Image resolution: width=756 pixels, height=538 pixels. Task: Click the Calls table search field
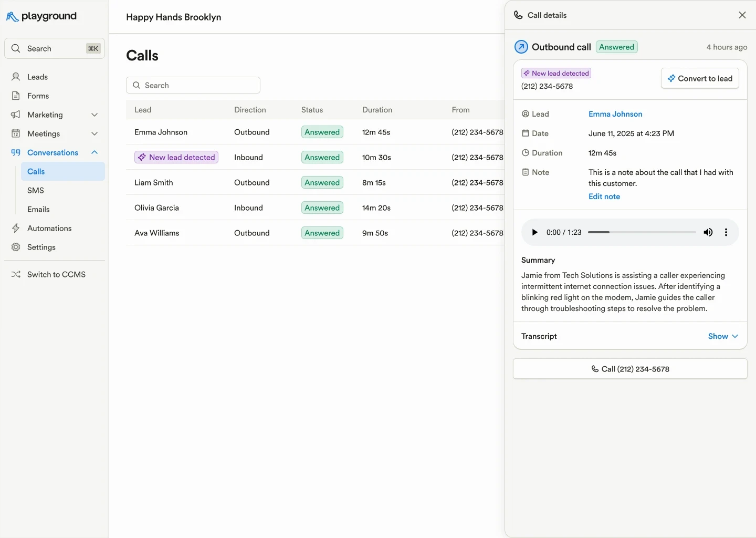[193, 85]
